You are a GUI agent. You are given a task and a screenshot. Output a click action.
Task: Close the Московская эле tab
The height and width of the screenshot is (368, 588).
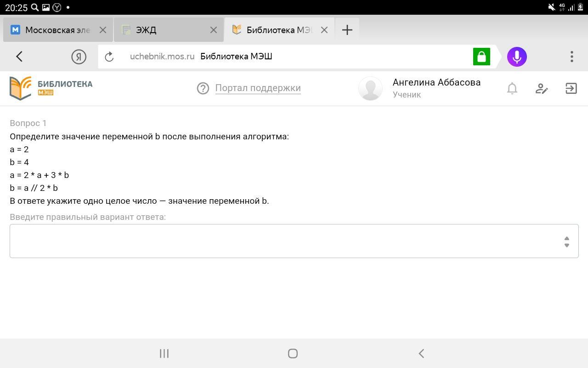(103, 30)
